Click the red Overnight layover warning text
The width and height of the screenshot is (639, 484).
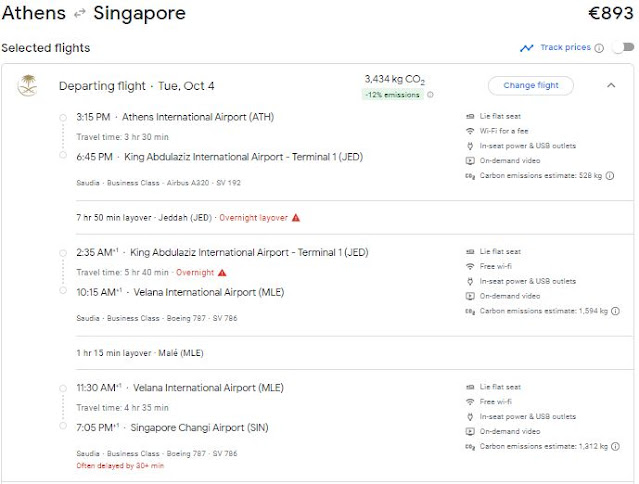(x=253, y=218)
